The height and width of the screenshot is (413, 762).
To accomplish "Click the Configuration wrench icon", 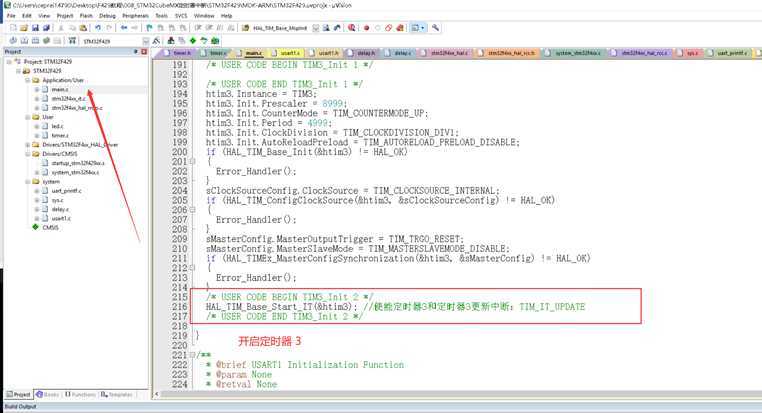I will click(x=435, y=28).
